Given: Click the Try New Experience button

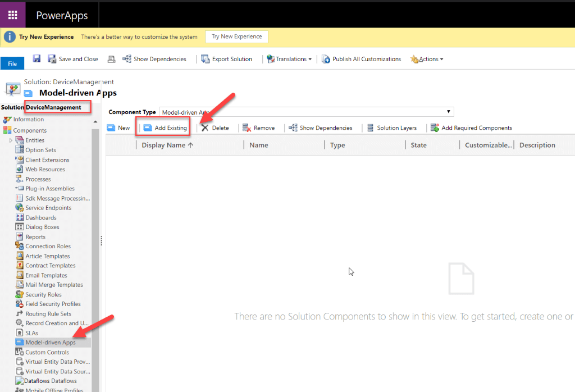Looking at the screenshot, I should point(237,37).
